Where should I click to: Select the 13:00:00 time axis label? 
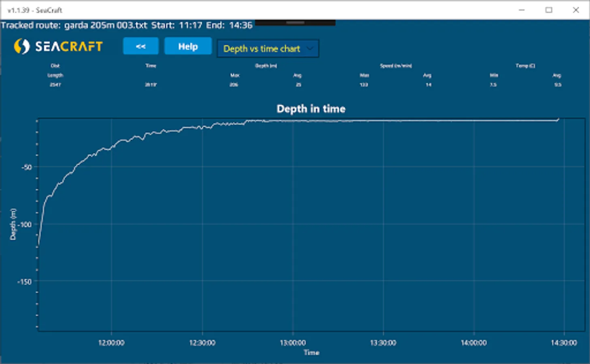[294, 342]
